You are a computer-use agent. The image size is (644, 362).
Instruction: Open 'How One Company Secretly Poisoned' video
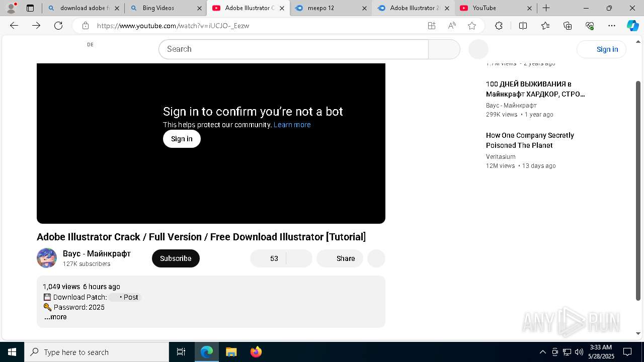(530, 140)
